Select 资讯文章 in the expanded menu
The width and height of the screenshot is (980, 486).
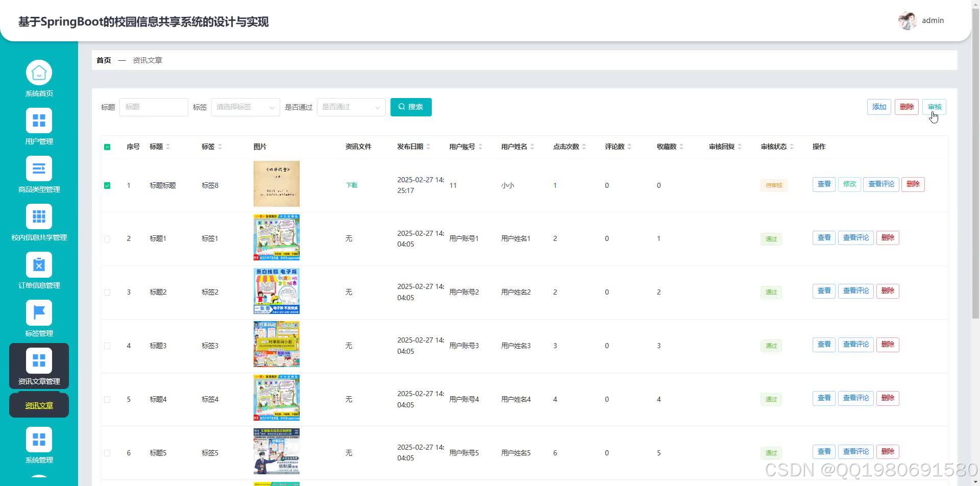tap(39, 405)
